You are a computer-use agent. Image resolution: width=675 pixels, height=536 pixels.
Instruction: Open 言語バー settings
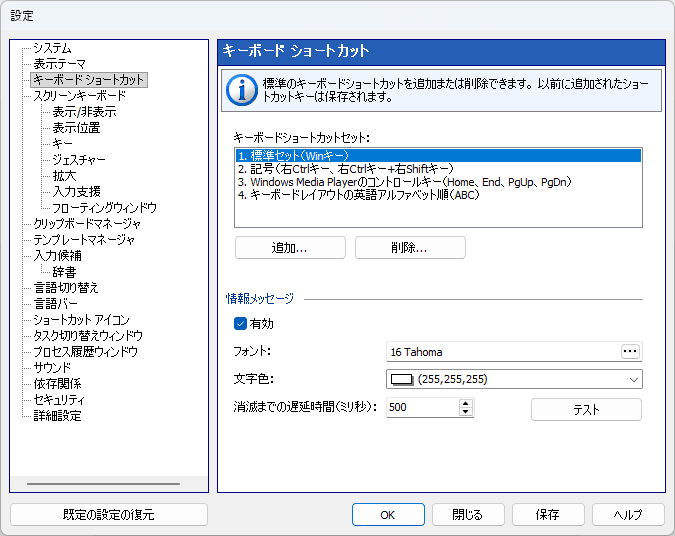pyautogui.click(x=56, y=304)
